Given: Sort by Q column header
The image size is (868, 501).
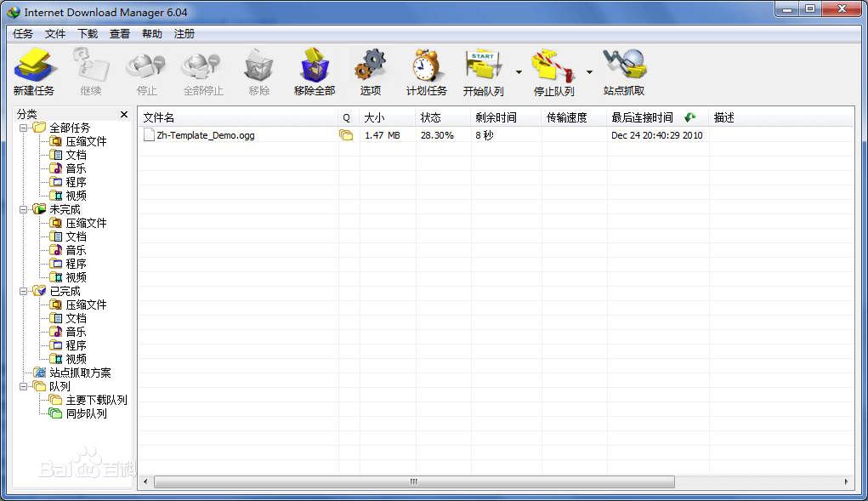Looking at the screenshot, I should tap(349, 117).
